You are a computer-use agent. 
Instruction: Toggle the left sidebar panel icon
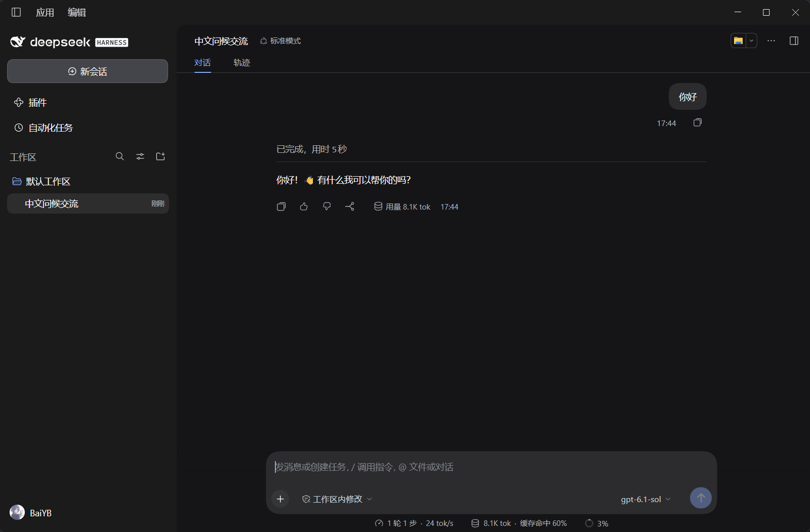(16, 12)
